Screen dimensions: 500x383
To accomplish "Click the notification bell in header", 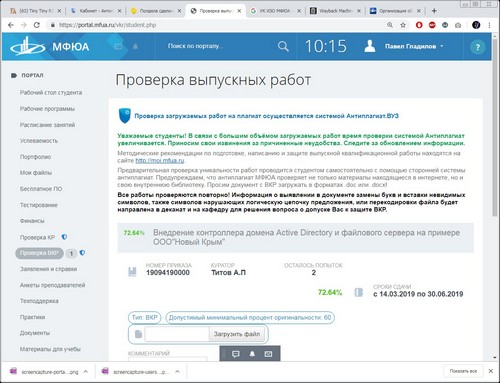I will (135, 46).
